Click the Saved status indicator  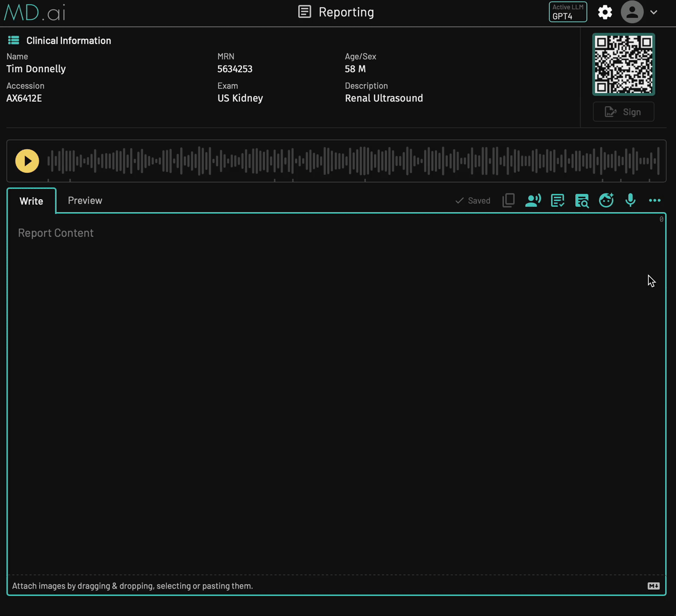[473, 200]
